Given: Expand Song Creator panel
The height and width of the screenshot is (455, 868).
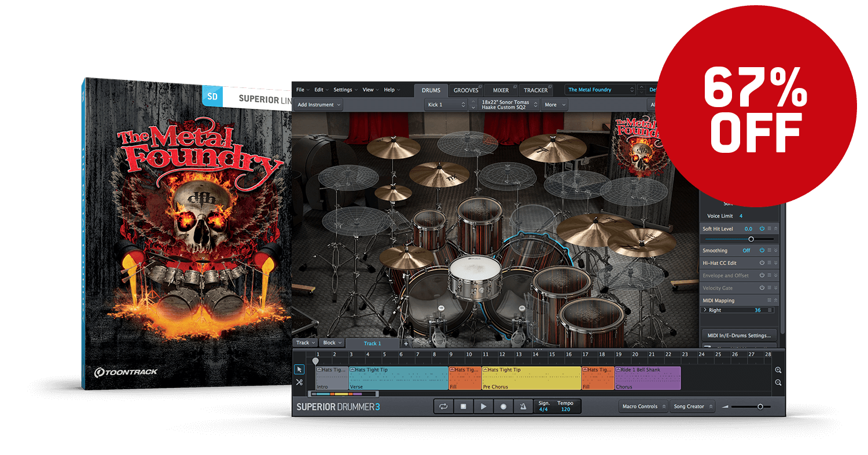Looking at the screenshot, I should [693, 406].
